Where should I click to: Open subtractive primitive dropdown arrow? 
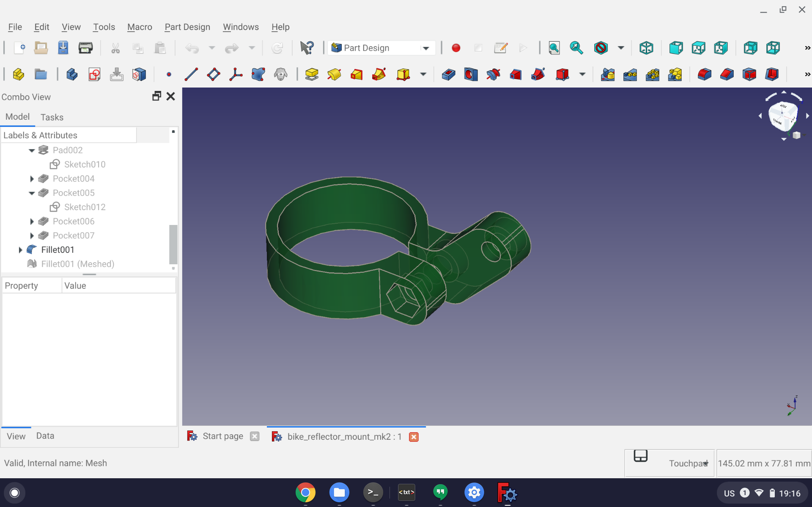[582, 74]
